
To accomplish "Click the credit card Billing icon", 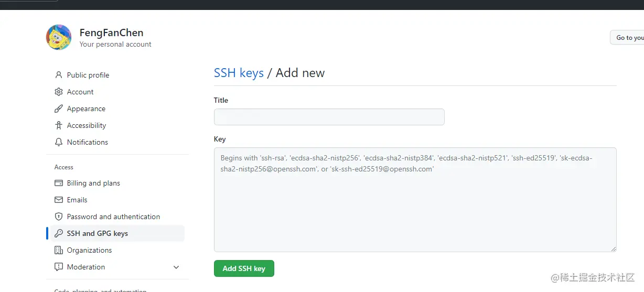I will pos(59,183).
